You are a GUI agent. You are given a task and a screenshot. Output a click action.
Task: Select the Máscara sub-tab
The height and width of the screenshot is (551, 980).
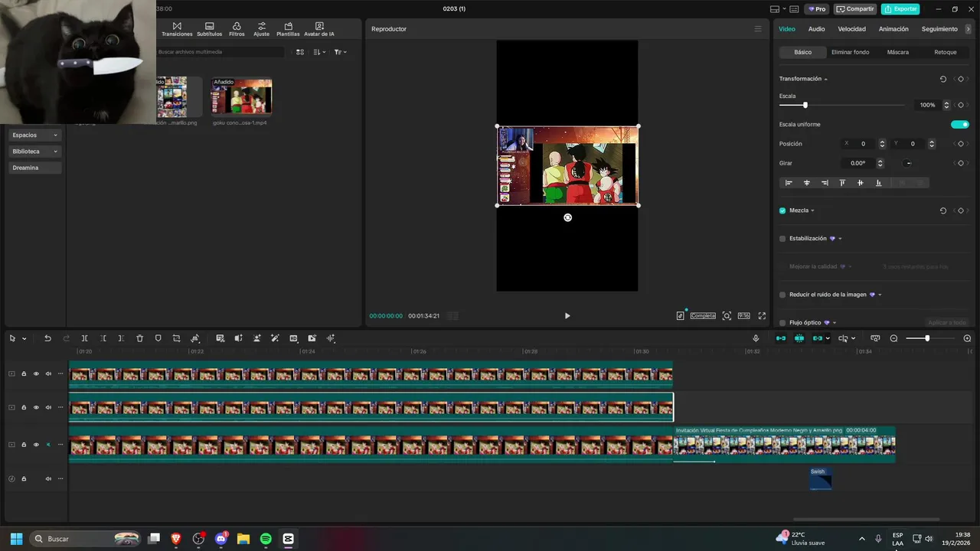click(897, 52)
